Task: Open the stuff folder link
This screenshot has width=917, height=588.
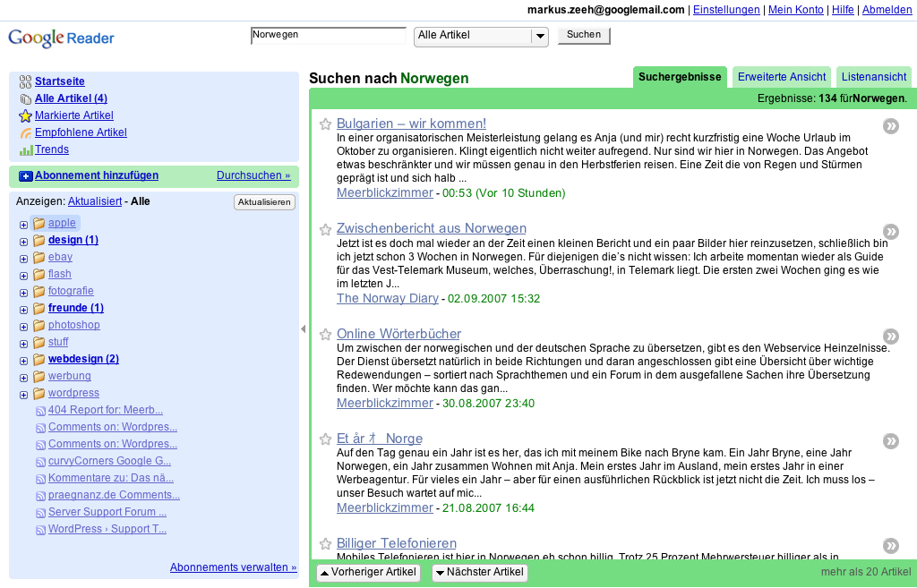Action: point(58,342)
